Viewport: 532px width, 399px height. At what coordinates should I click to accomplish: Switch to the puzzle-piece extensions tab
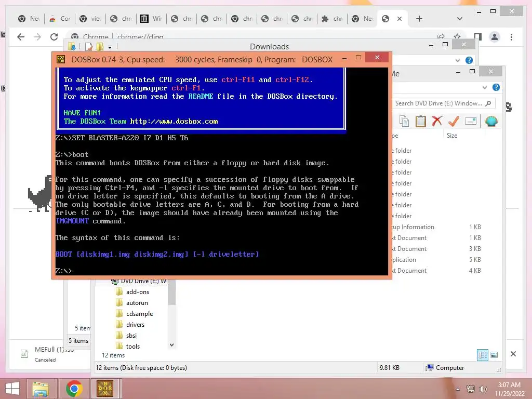[332, 19]
